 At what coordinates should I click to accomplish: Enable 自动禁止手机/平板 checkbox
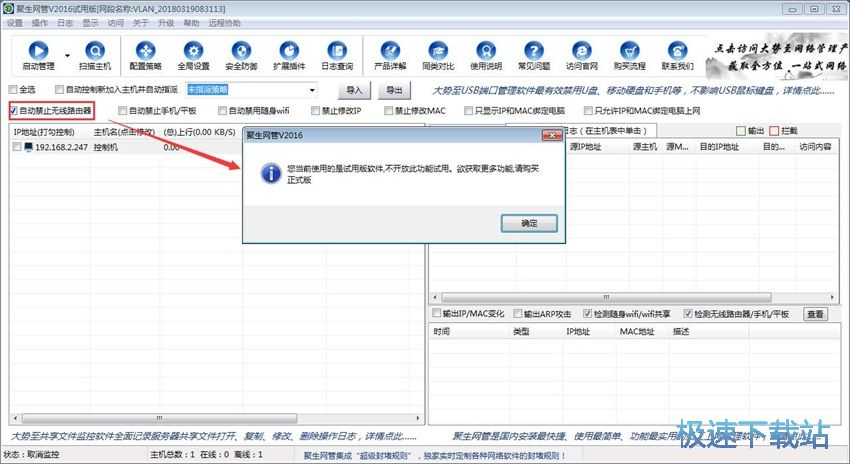click(123, 111)
